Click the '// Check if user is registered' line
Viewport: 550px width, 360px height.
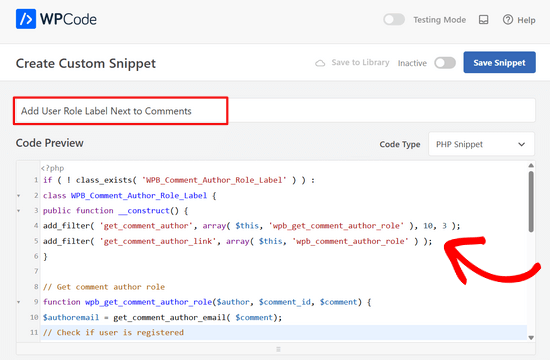[113, 333]
